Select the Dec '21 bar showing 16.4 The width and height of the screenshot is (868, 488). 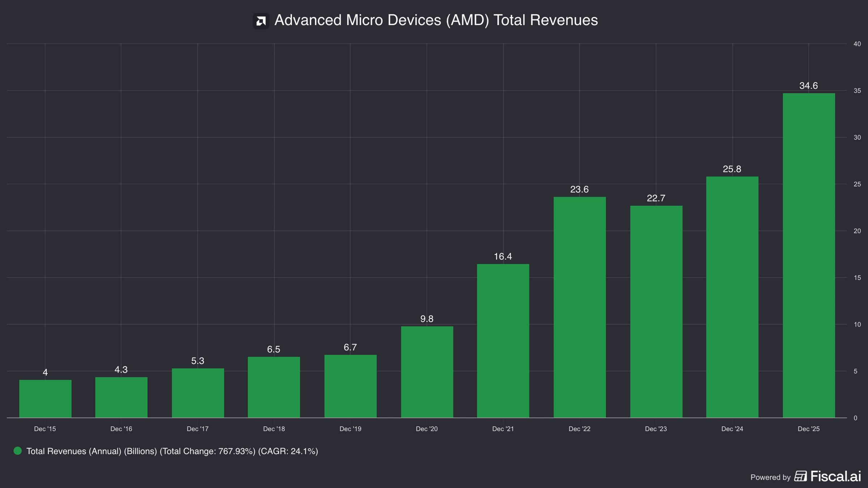click(503, 341)
